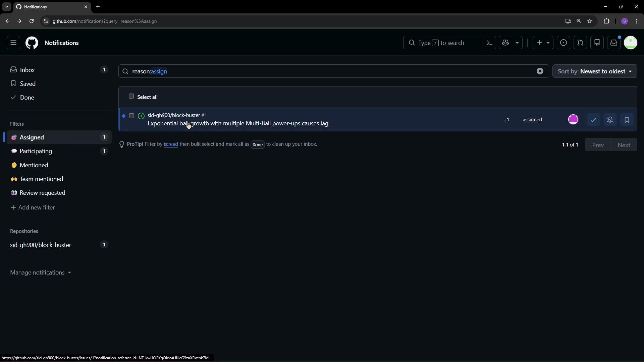Follow the is:read ProTip link
Screen dimensions: 644x362
(x=171, y=144)
